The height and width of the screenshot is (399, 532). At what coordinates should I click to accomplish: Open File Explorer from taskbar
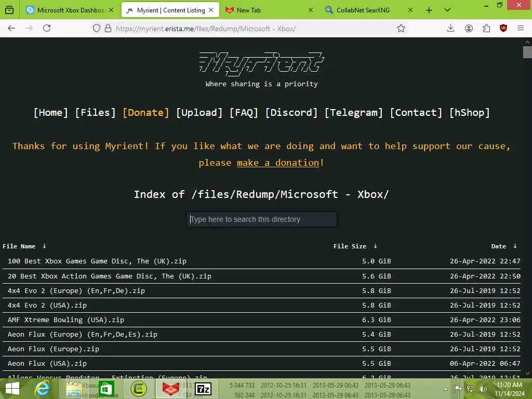(75, 389)
